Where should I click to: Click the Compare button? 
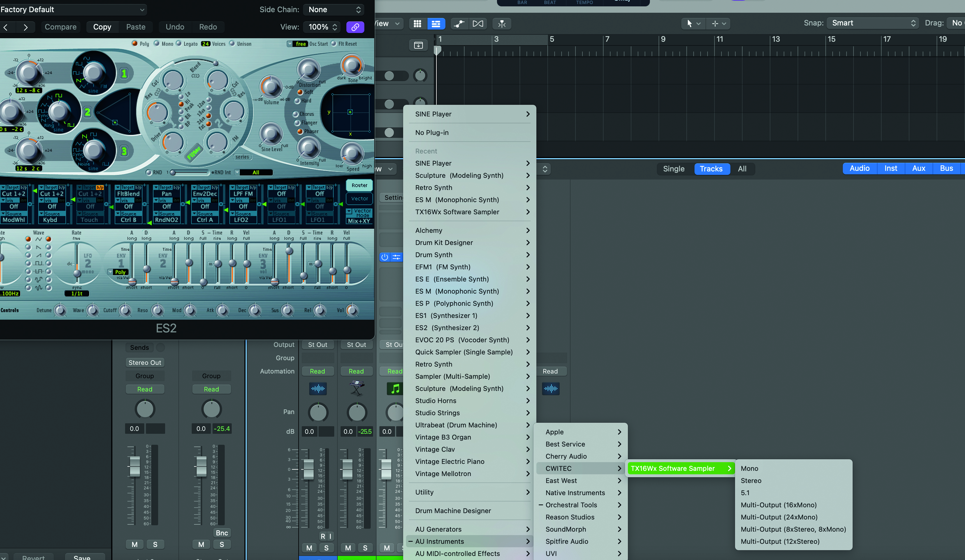coord(61,27)
